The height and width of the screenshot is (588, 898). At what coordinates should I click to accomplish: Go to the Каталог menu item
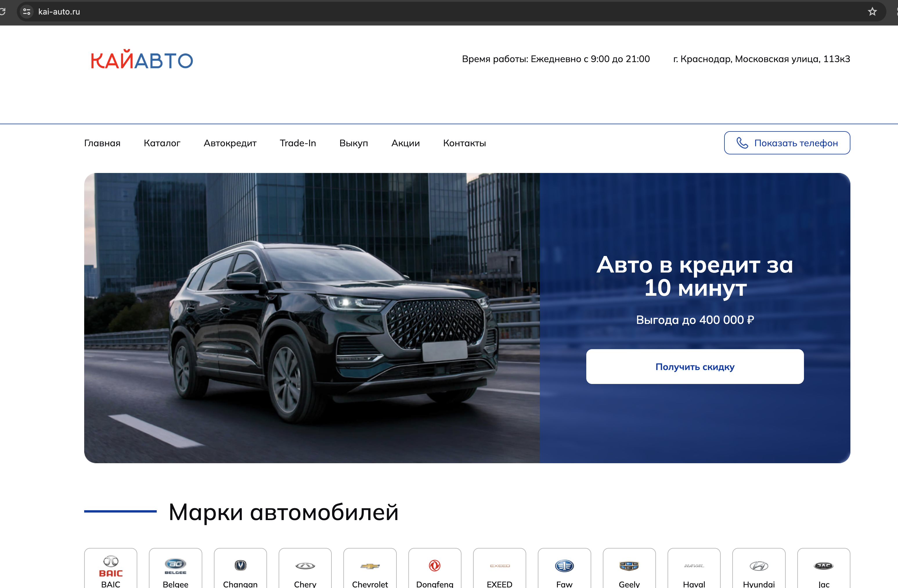162,143
